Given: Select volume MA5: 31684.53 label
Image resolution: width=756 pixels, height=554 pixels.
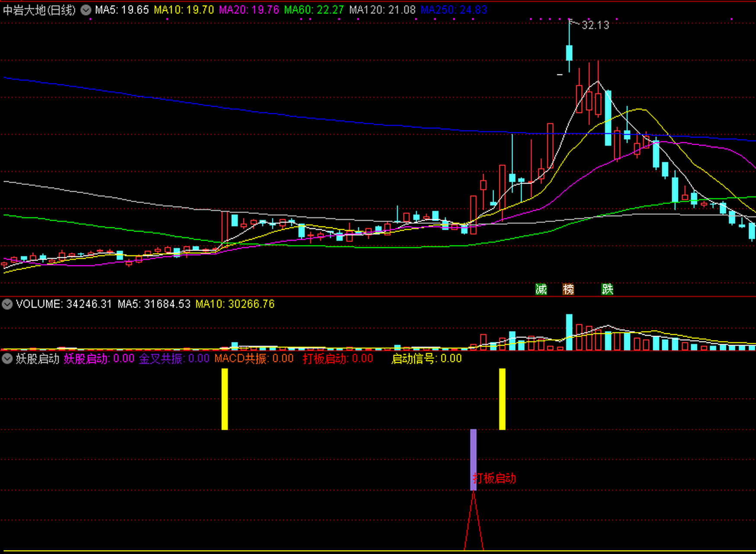Looking at the screenshot, I should pyautogui.click(x=154, y=304).
